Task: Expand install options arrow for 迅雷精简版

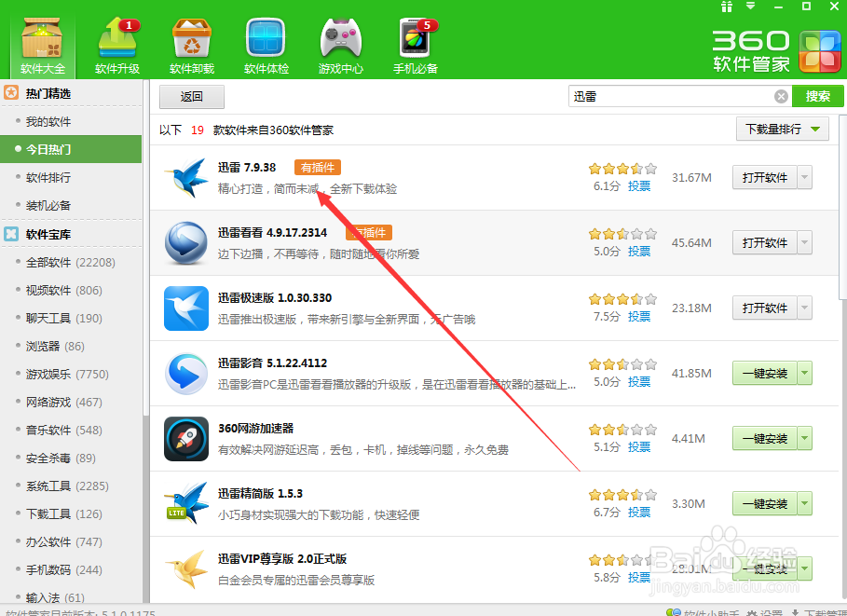Action: [x=805, y=503]
